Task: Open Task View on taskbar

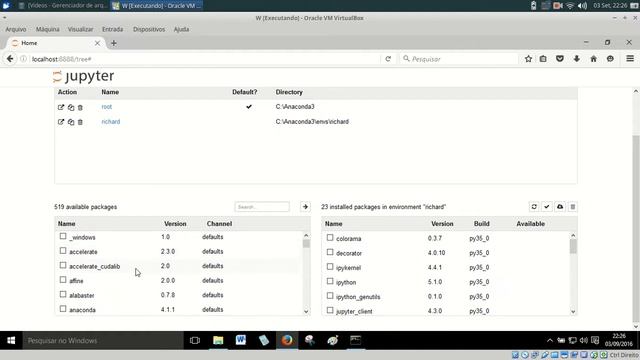Action: pyautogui.click(x=195, y=340)
